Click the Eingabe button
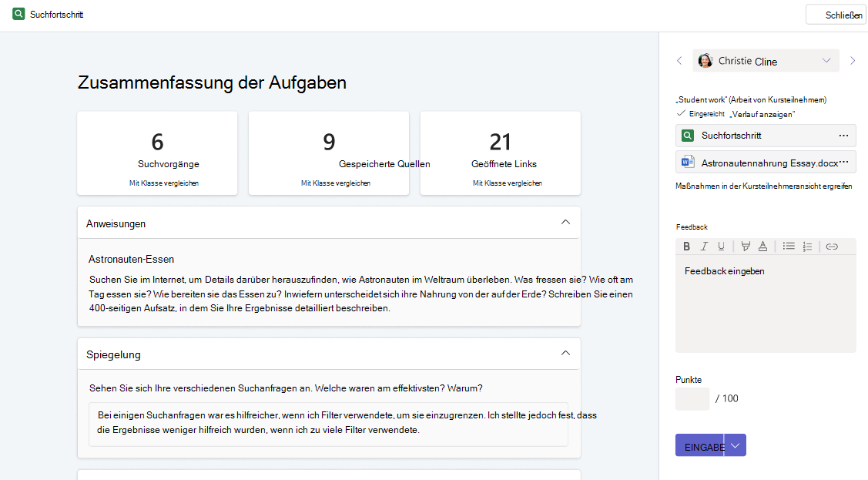 [700, 445]
